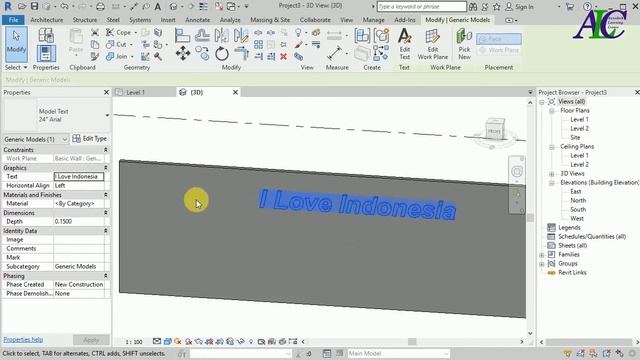Expand the Families tree node

coord(542,255)
